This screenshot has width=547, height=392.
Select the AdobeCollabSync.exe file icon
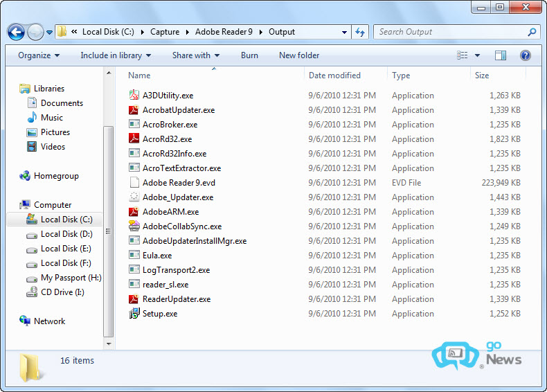(x=134, y=226)
